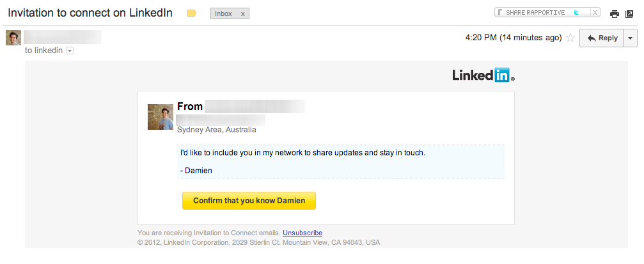Click the Share Rapportive text
Image resolution: width=644 pixels, height=264 pixels.
[x=535, y=12]
